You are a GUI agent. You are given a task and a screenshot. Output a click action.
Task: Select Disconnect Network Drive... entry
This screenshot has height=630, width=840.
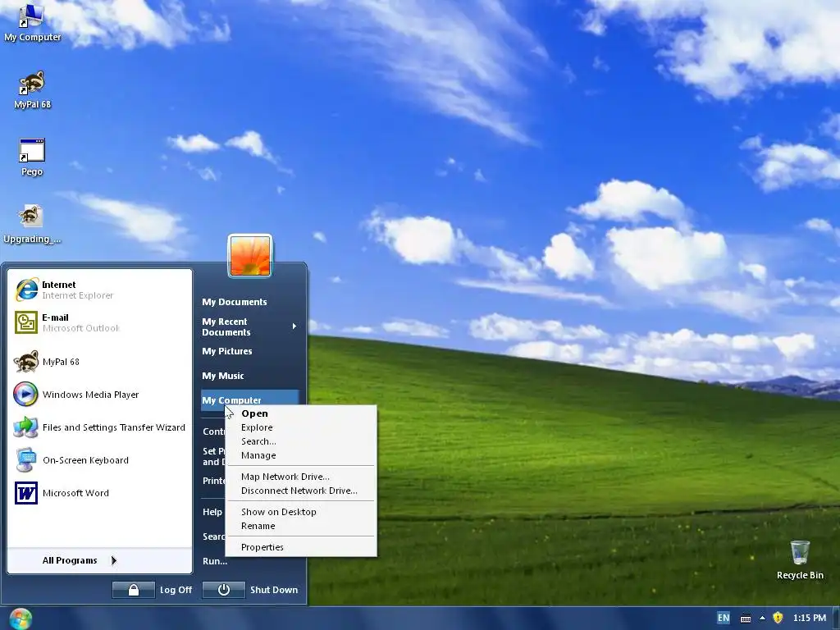coord(301,491)
